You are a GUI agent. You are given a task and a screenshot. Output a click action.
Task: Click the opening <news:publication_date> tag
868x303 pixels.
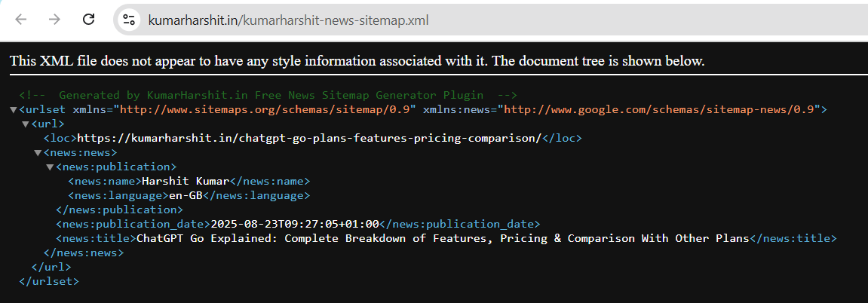(133, 224)
